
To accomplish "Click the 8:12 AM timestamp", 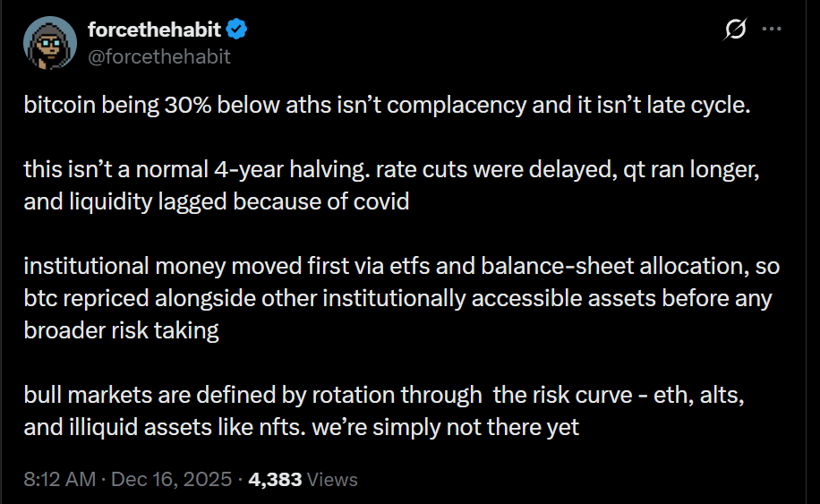I will [x=60, y=479].
